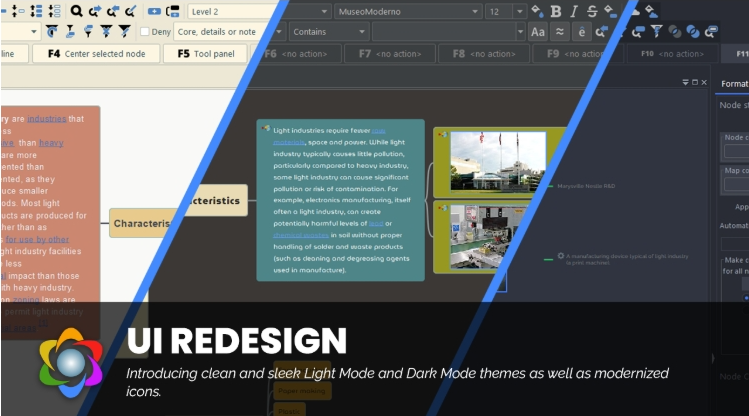Click the approximate match ≈ icon
This screenshot has width=749, height=416.
[x=560, y=32]
